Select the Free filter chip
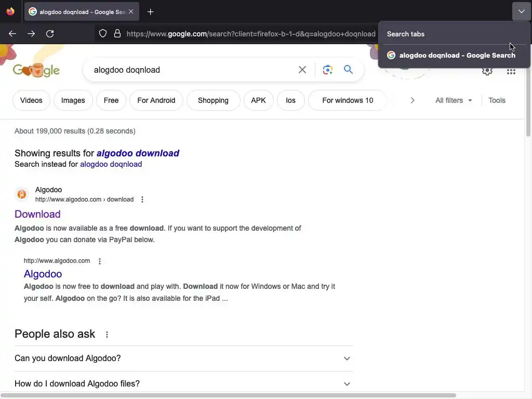The width and height of the screenshot is (532, 399). point(111,100)
